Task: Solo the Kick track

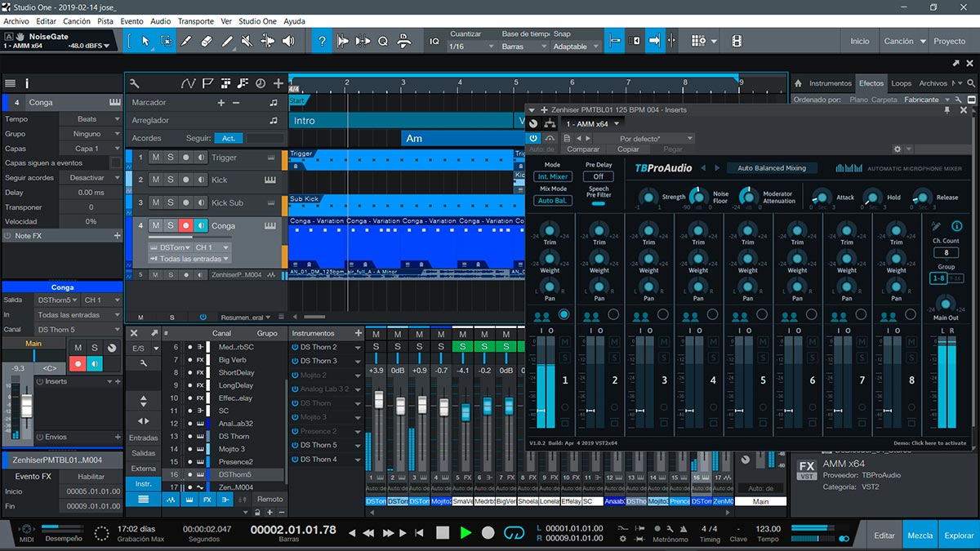Action: [x=171, y=180]
